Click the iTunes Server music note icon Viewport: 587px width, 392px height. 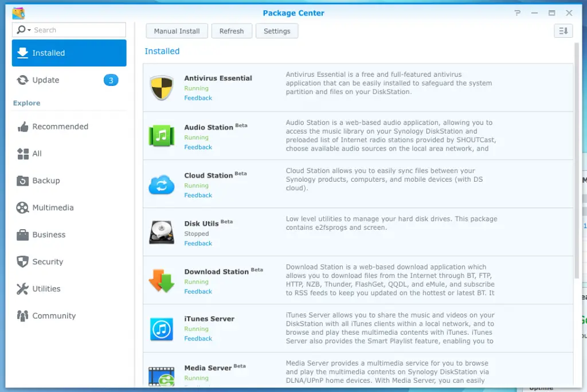tap(162, 329)
